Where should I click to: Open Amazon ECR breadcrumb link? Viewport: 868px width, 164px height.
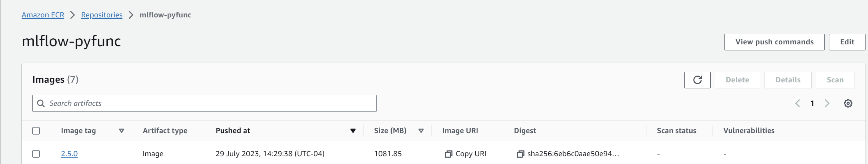(x=43, y=15)
